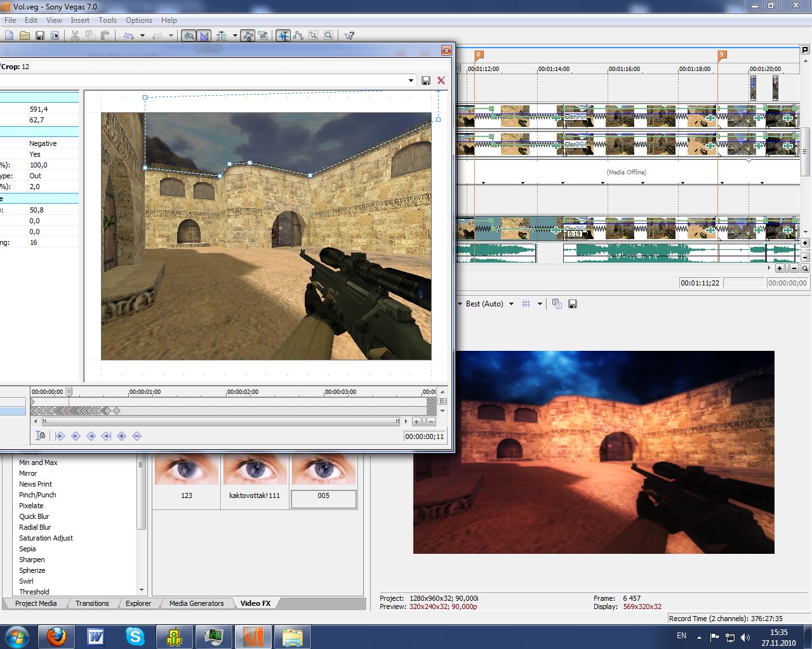Image resolution: width=812 pixels, height=649 pixels.
Task: Select Radial Blur in Video FX list
Action: [35, 527]
